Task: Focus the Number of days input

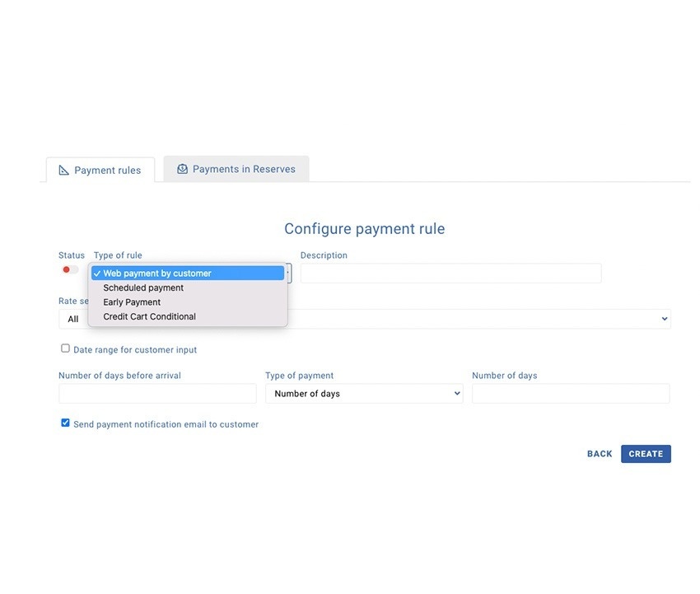Action: [570, 394]
